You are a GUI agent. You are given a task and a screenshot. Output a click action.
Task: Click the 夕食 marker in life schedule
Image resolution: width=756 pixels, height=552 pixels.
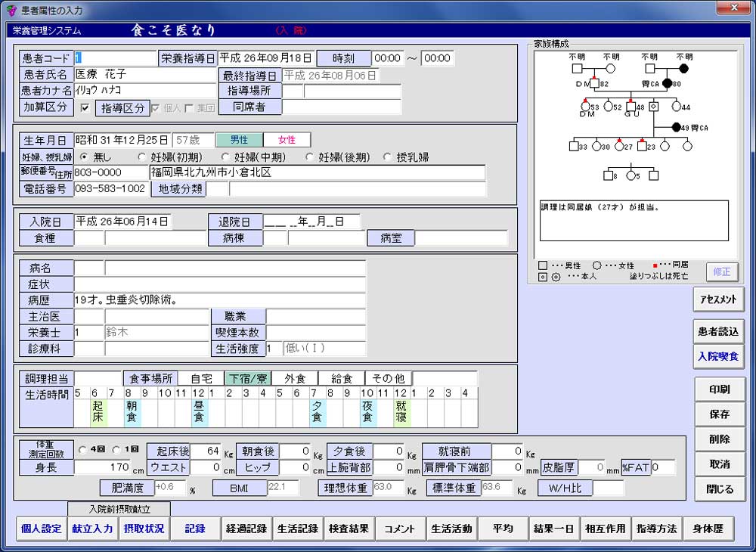pyautogui.click(x=318, y=411)
